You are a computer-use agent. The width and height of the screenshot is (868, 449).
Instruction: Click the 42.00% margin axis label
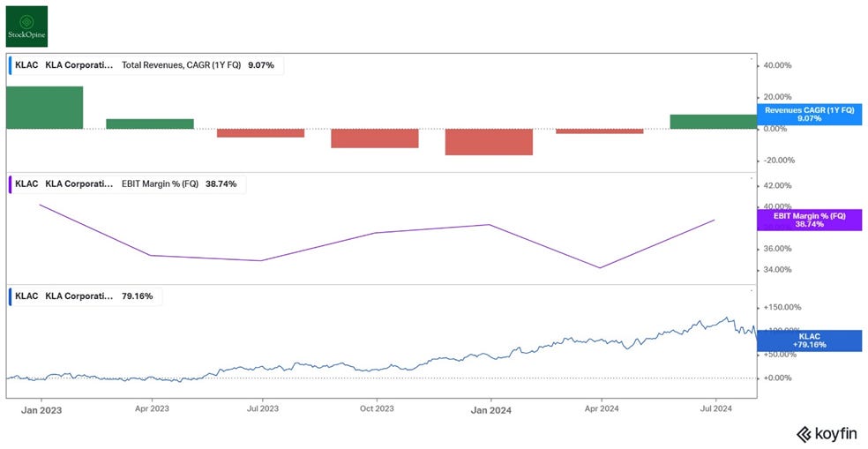777,185
